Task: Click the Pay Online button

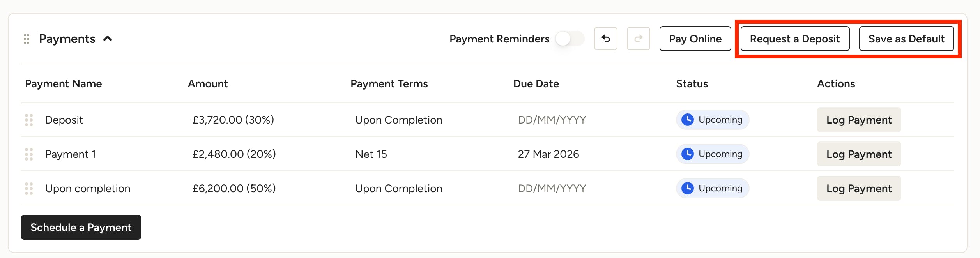Action: 695,39
